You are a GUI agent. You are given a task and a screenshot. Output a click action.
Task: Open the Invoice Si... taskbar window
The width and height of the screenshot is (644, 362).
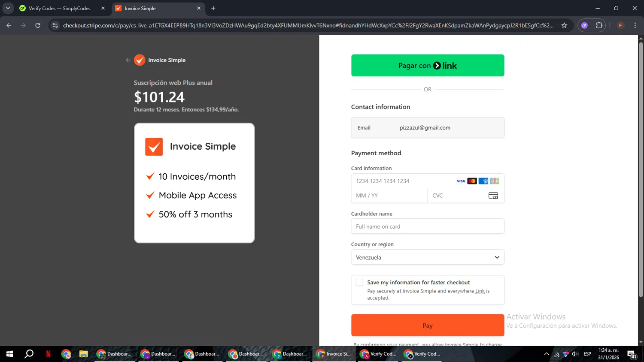point(334,354)
